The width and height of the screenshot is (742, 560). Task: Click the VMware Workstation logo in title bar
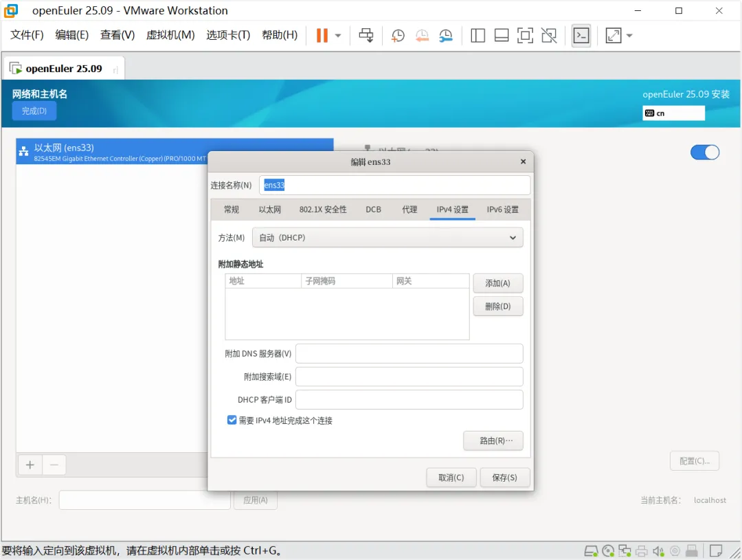pyautogui.click(x=11, y=10)
